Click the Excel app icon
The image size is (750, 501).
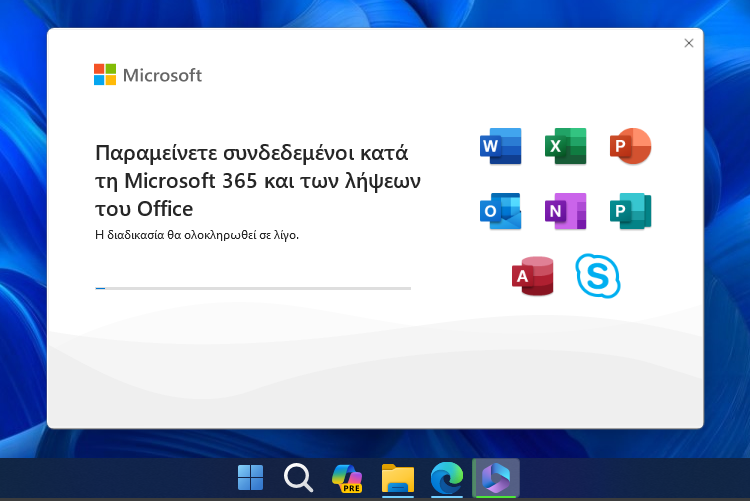click(565, 146)
